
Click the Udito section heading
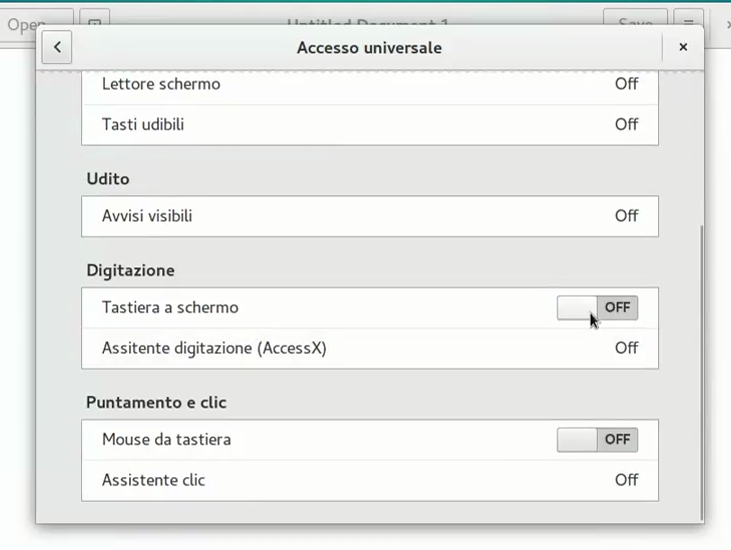(x=108, y=179)
